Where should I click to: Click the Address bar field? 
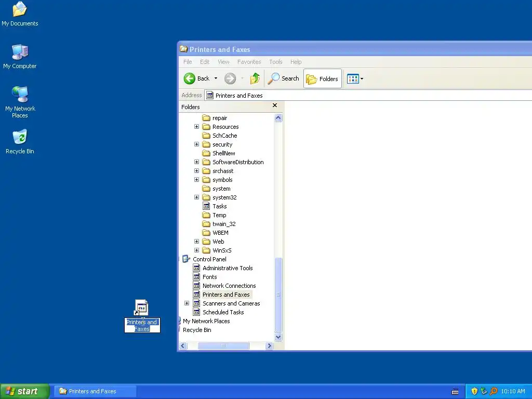[x=368, y=96]
